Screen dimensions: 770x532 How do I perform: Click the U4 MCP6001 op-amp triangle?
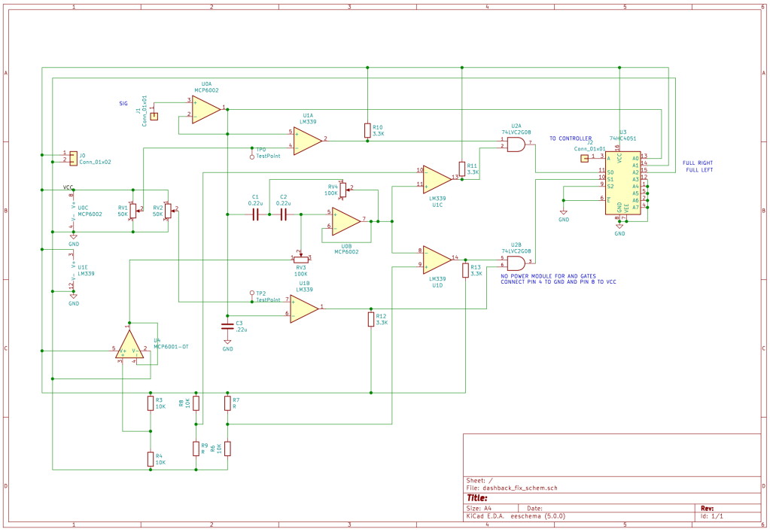click(129, 347)
